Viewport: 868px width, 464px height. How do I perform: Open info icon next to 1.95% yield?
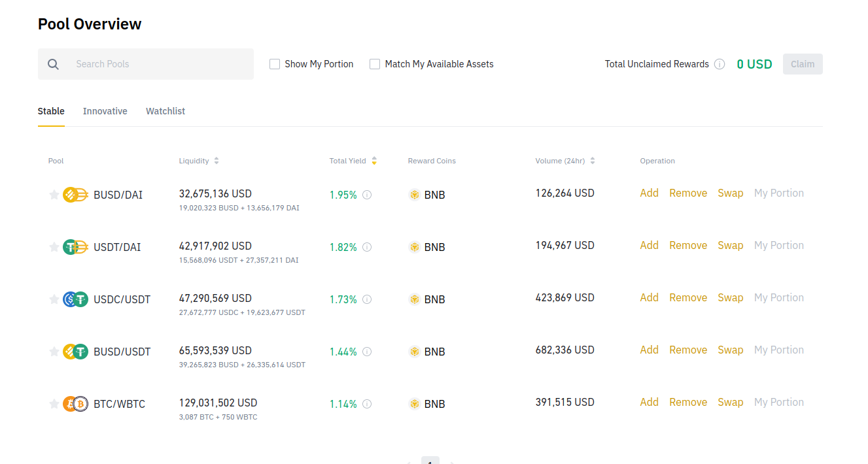pyautogui.click(x=367, y=195)
